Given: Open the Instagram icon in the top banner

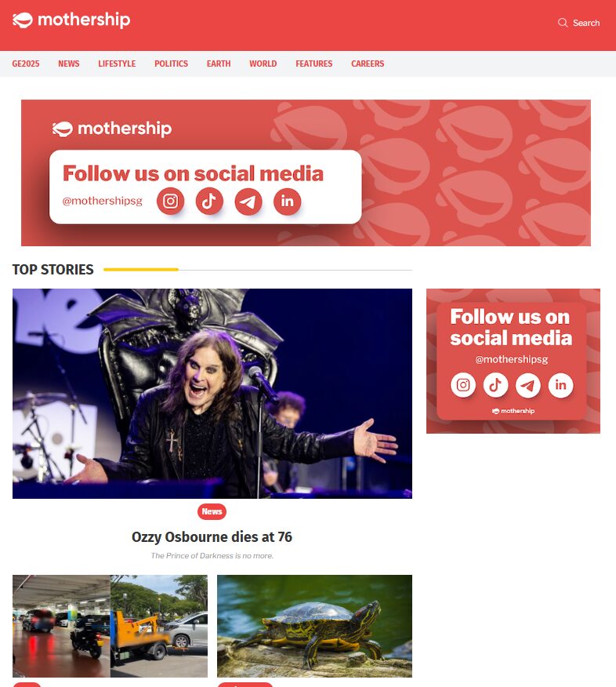Looking at the screenshot, I should (170, 201).
